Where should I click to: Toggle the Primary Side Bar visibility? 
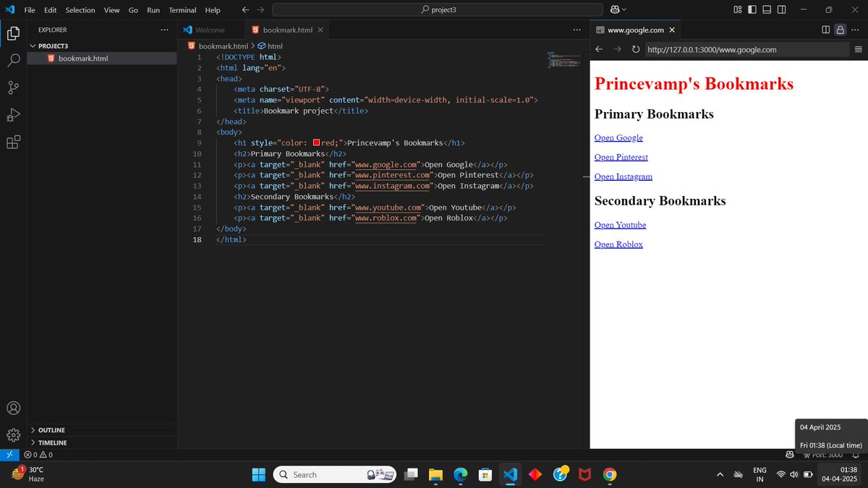tap(752, 9)
